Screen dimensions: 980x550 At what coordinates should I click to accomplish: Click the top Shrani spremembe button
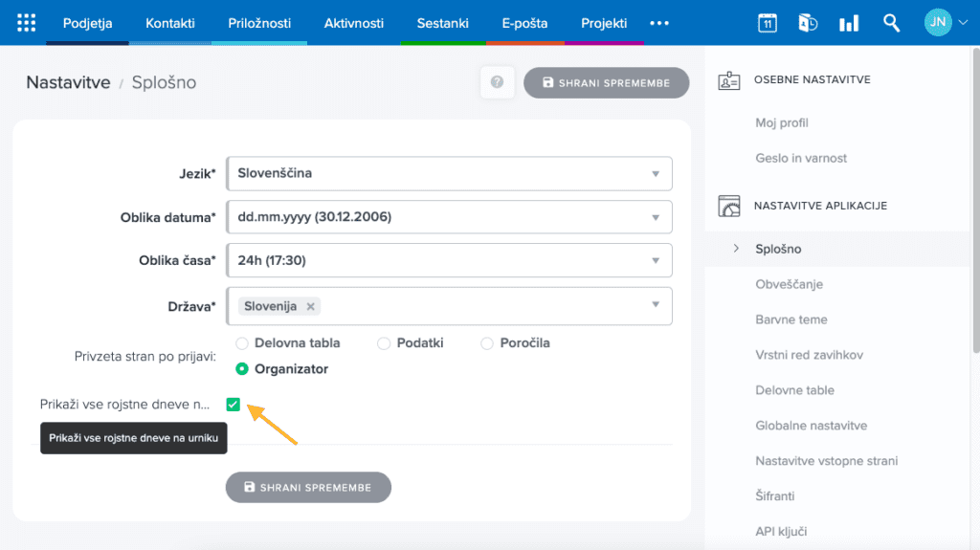(606, 82)
